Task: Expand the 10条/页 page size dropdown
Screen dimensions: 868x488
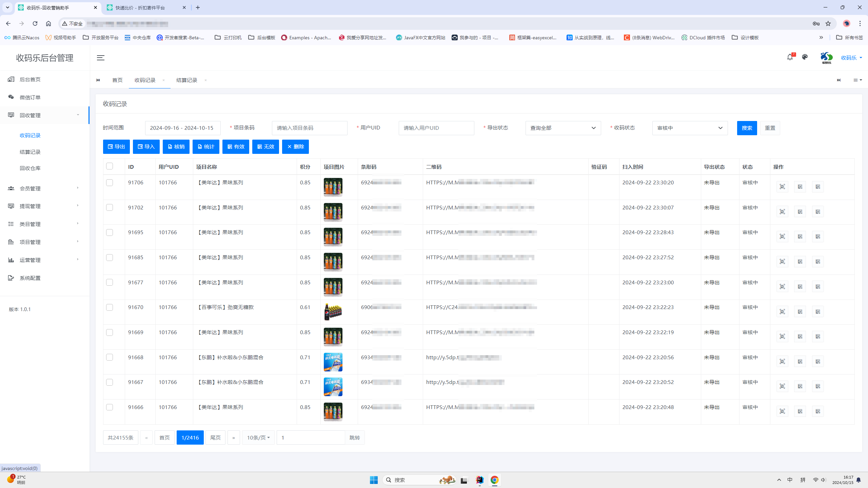Action: (258, 438)
